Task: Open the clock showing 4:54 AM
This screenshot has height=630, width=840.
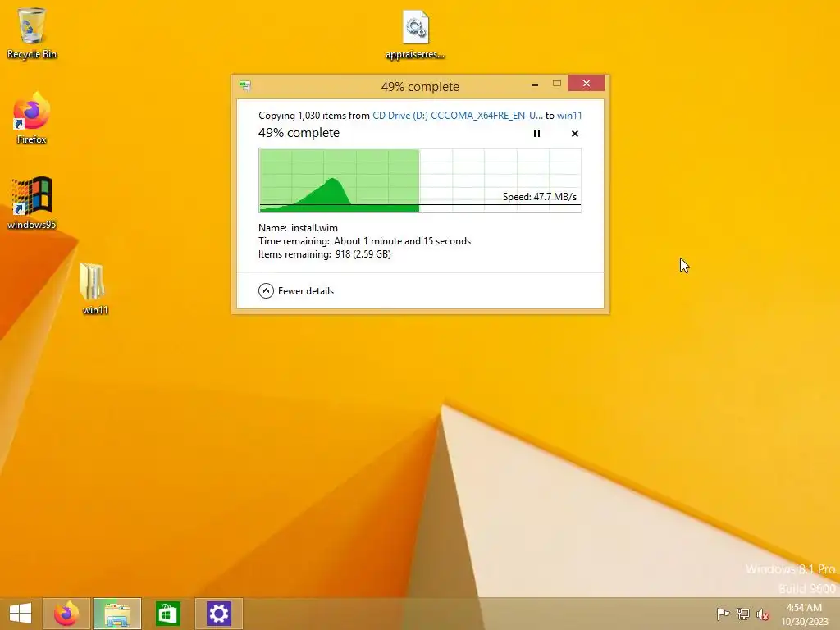Action: tap(804, 614)
